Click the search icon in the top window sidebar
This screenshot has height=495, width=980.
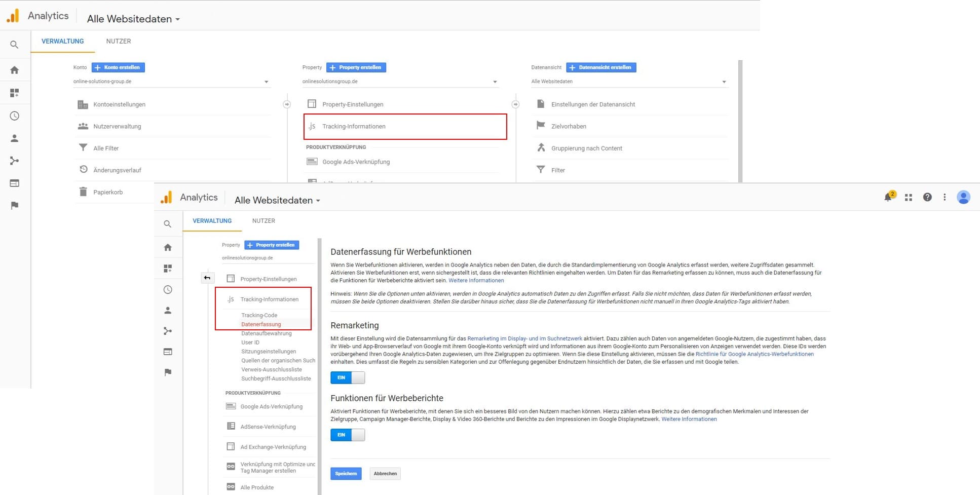click(14, 45)
